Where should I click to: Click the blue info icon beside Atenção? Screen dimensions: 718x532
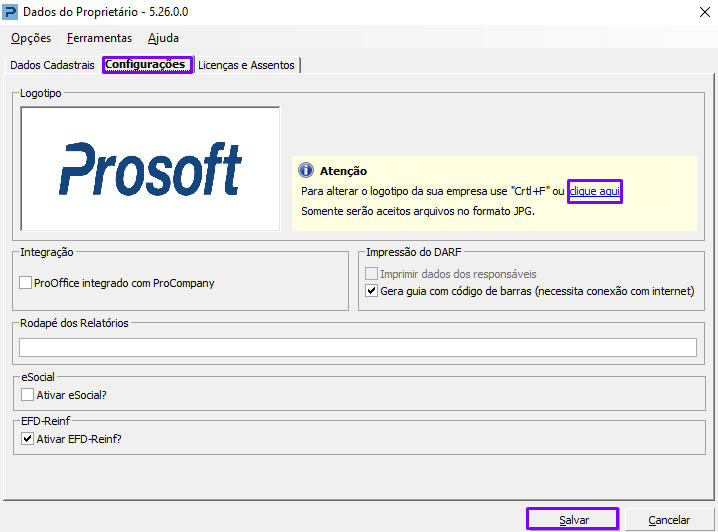click(305, 170)
